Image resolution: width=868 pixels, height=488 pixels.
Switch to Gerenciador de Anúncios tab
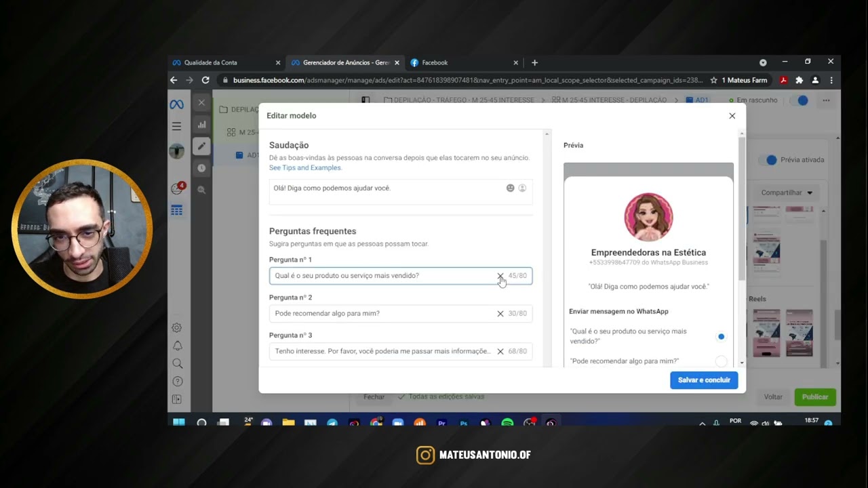coord(344,62)
